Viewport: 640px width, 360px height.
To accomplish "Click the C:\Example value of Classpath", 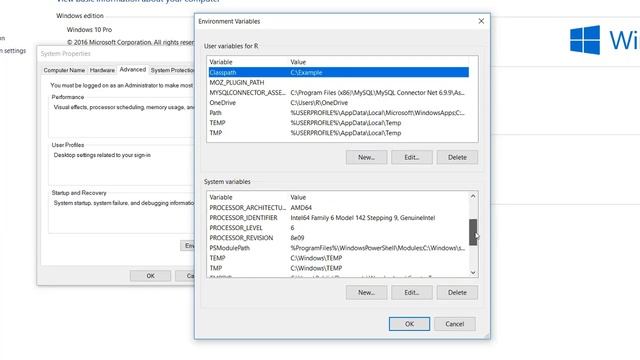I will pos(307,72).
